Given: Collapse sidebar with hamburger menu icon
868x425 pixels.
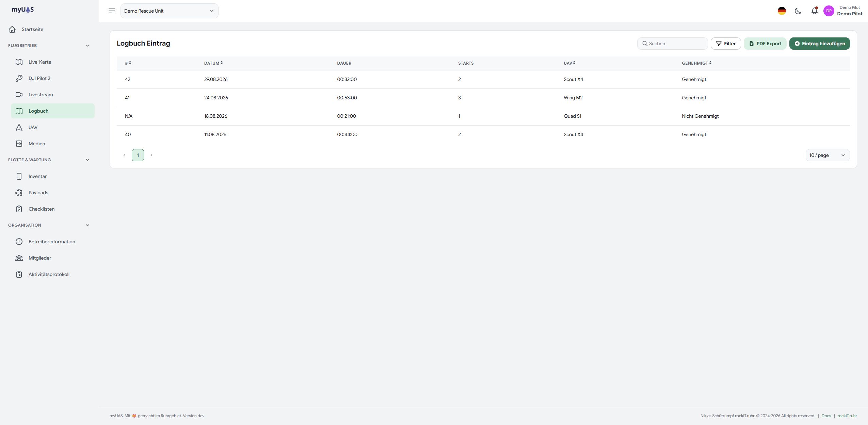Looking at the screenshot, I should (112, 11).
